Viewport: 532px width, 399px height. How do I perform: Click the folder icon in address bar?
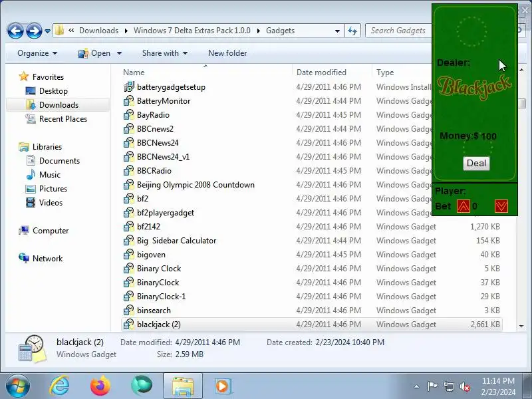pyautogui.click(x=59, y=30)
